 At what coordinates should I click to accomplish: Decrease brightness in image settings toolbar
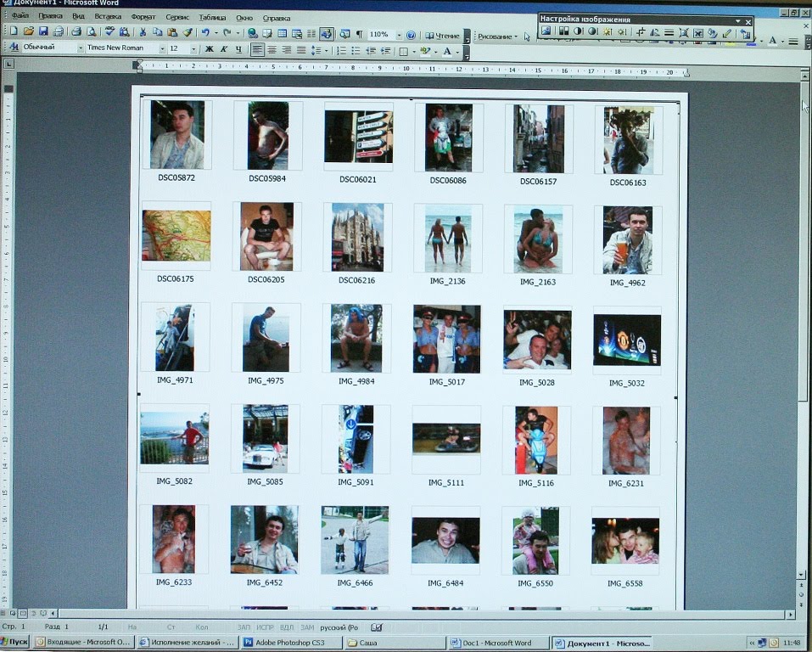[622, 31]
